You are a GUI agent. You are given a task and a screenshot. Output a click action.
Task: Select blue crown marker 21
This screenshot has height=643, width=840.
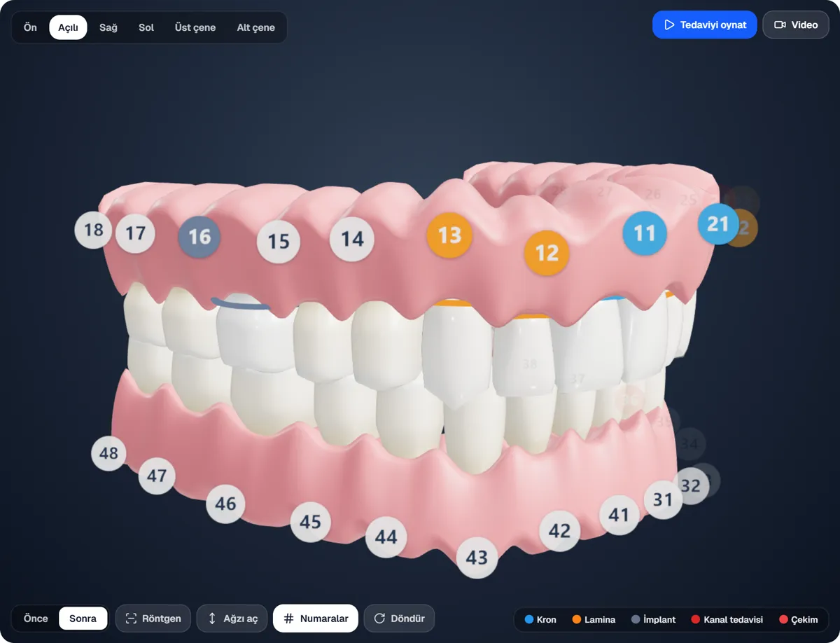718,223
